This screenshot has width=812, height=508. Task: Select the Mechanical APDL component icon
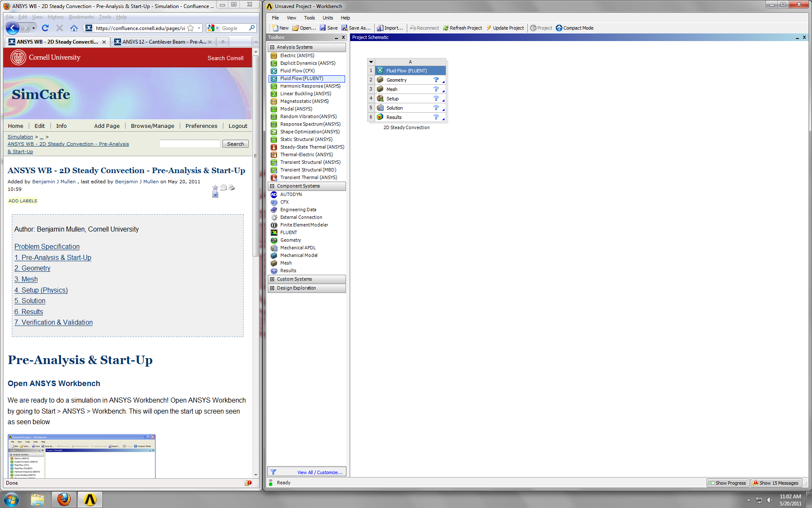(x=274, y=248)
